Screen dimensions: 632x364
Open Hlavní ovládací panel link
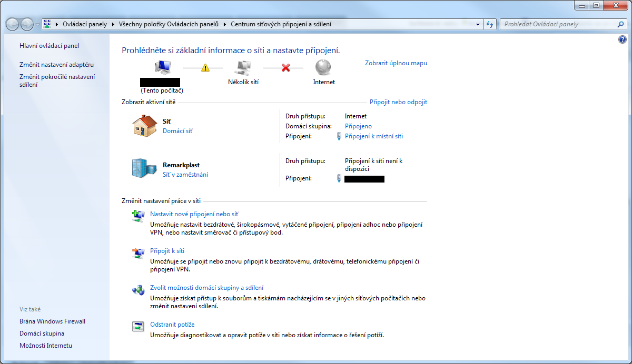[49, 46]
